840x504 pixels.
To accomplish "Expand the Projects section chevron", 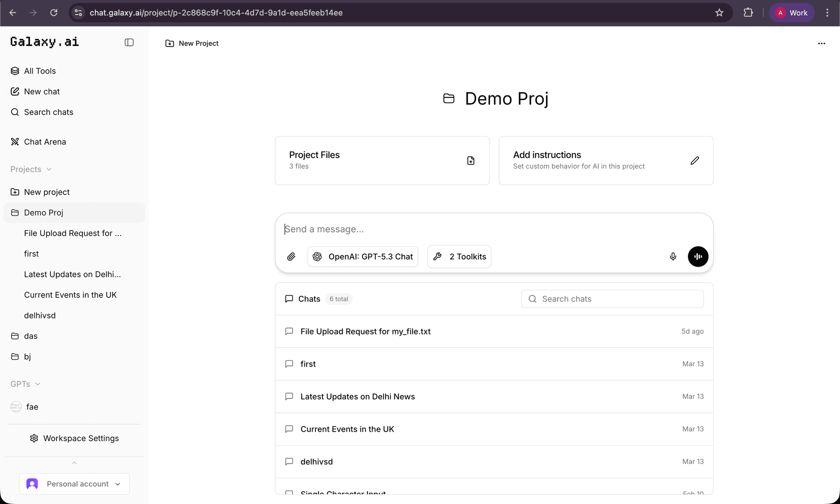I will pos(49,169).
